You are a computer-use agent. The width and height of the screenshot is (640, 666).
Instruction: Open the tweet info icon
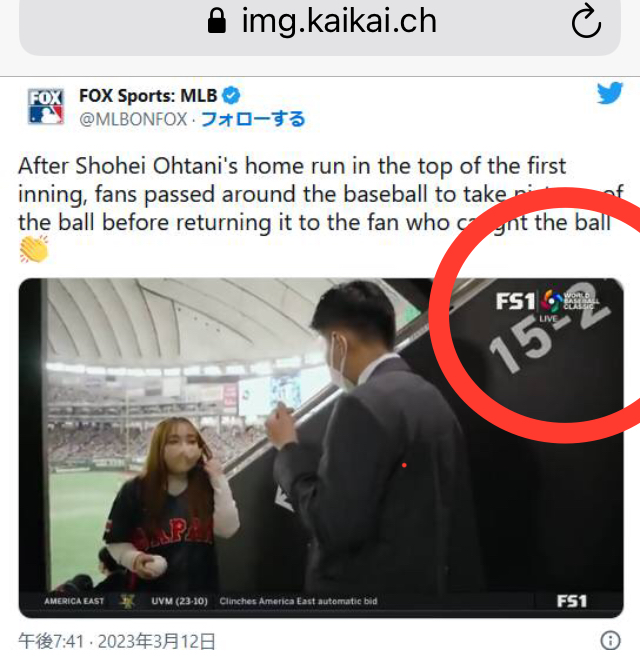[x=611, y=640]
